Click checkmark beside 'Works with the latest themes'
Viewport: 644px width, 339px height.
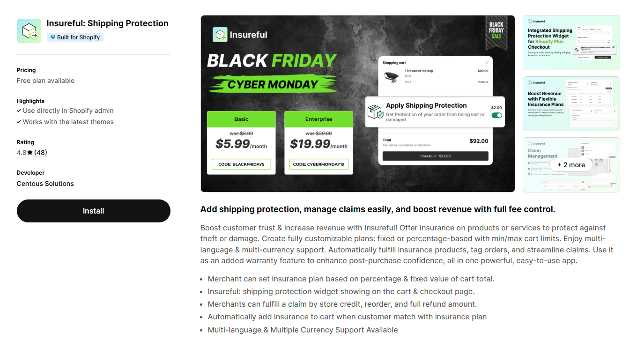19,122
